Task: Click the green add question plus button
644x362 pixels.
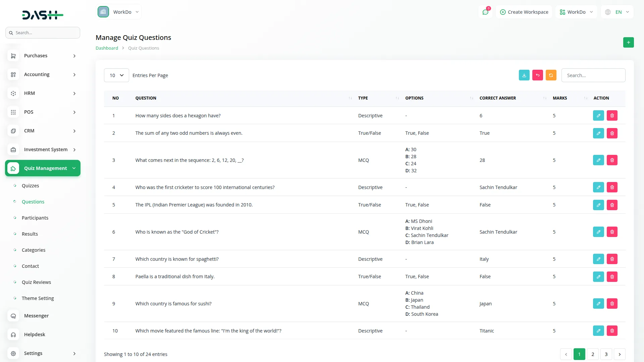Action: (628, 43)
